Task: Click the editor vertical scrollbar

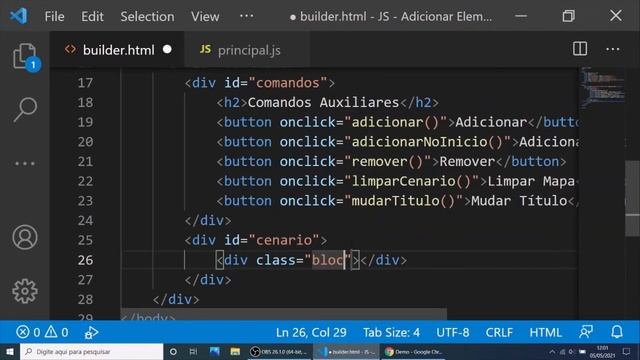Action: [632, 198]
